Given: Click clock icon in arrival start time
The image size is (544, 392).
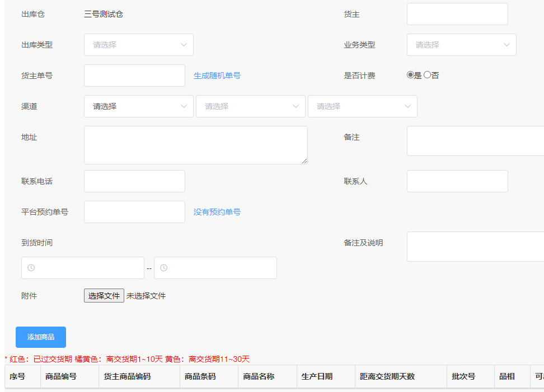Looking at the screenshot, I should (x=31, y=268).
